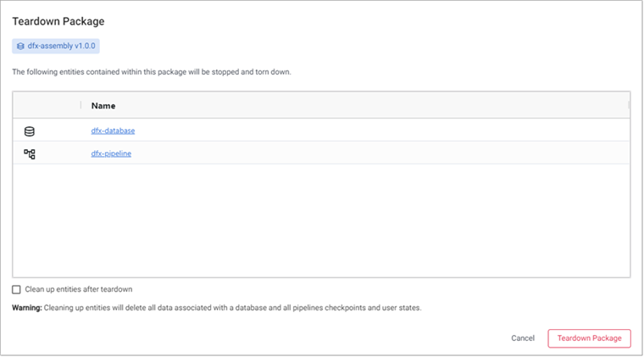The height and width of the screenshot is (357, 644).
Task: Select the dfx-assembly v1.0.0 badge text
Action: [64, 46]
